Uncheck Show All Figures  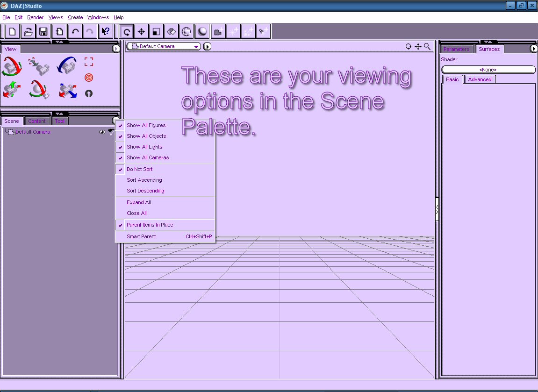[165, 126]
